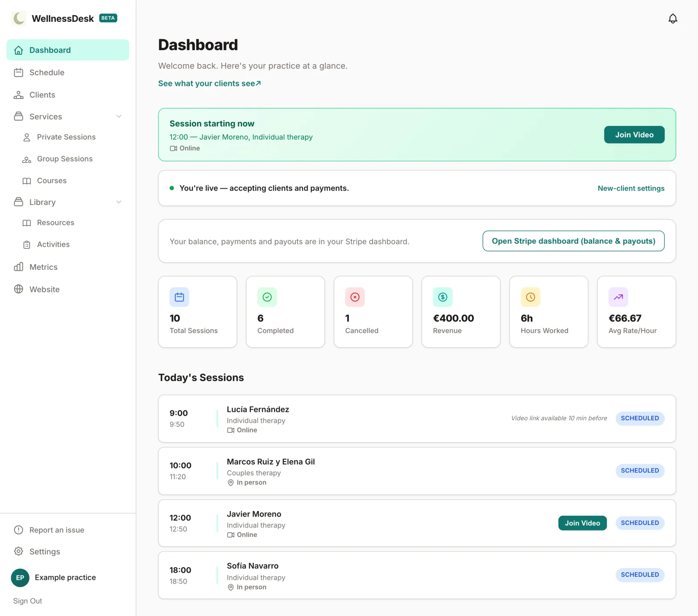Click 'Video link available 10 min before' note
698x616 pixels.
pyautogui.click(x=559, y=418)
